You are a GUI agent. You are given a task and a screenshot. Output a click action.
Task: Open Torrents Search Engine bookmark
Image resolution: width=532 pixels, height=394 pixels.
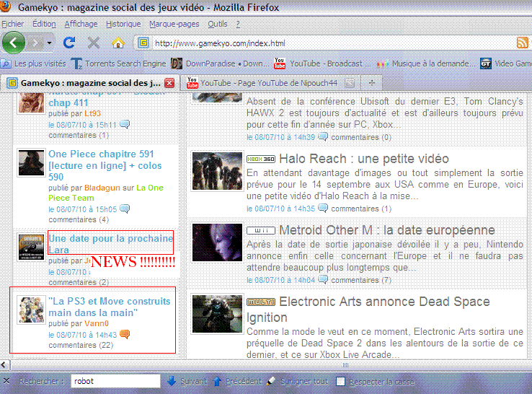tap(119, 64)
